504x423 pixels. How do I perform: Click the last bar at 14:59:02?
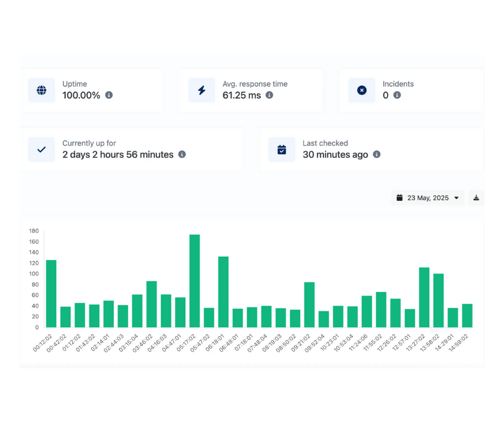point(467,316)
